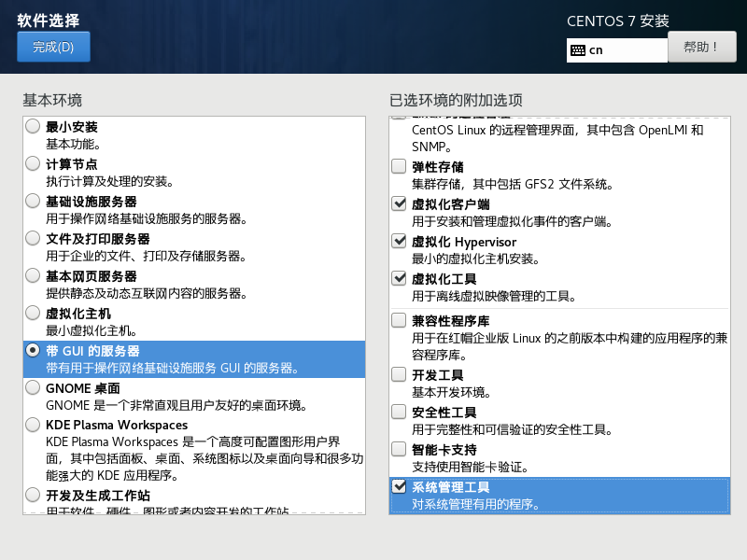The image size is (747, 560).
Task: Click the keyboard layout icon beside cn
Action: point(578,50)
